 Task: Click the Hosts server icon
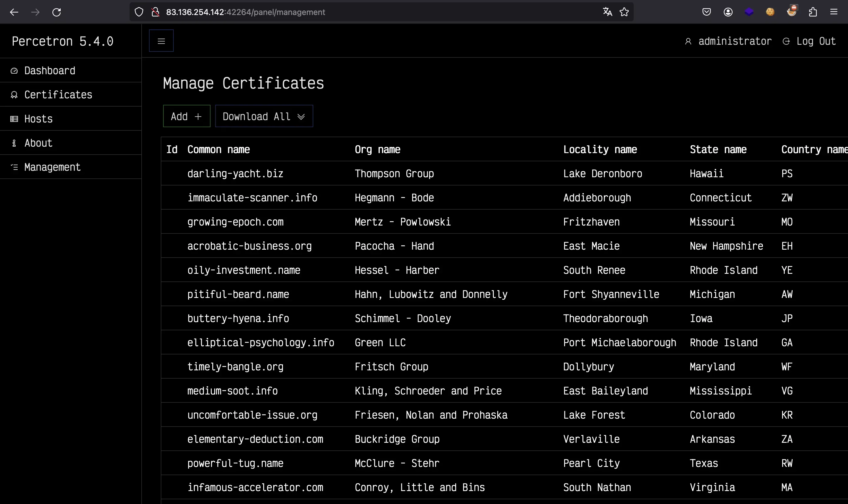pos(14,119)
